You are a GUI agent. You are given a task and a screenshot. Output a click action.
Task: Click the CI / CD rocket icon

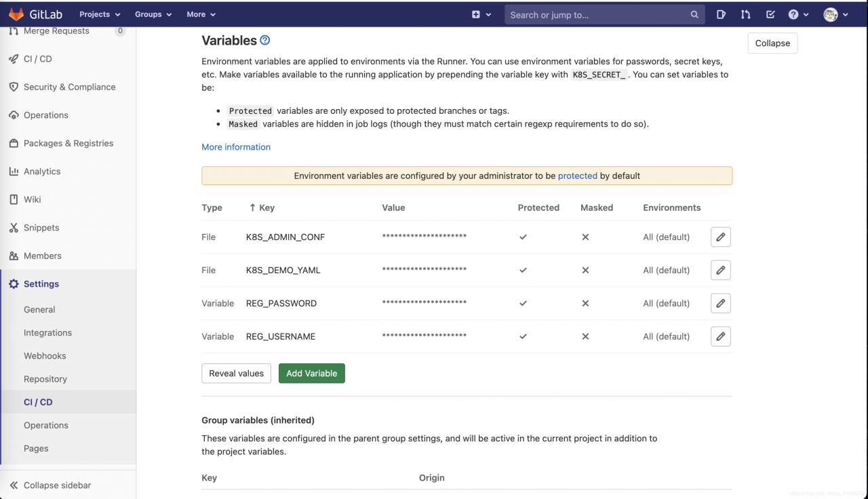click(x=14, y=59)
